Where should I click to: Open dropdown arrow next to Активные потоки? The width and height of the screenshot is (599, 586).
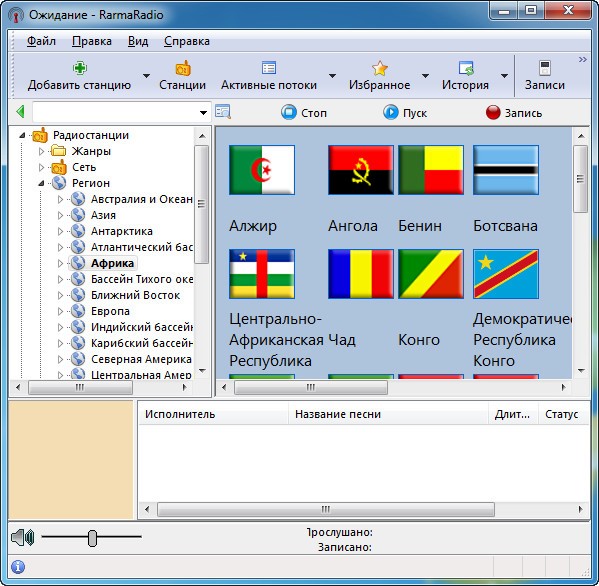point(332,76)
